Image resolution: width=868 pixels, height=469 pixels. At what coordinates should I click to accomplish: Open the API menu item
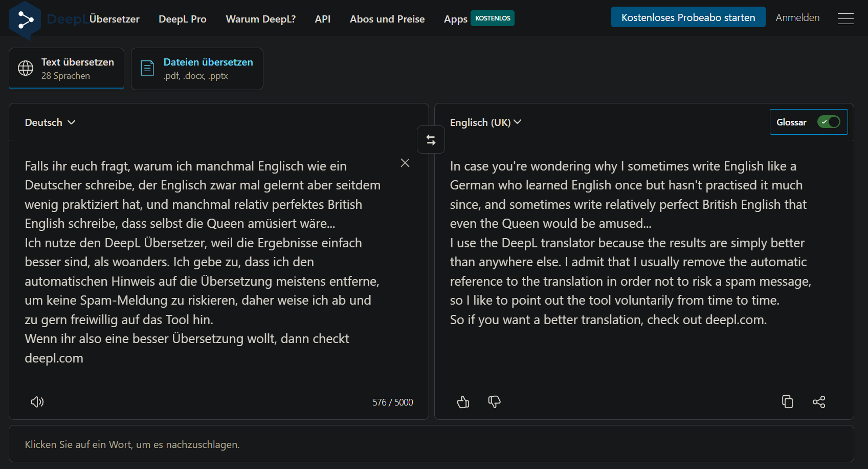[x=323, y=19]
